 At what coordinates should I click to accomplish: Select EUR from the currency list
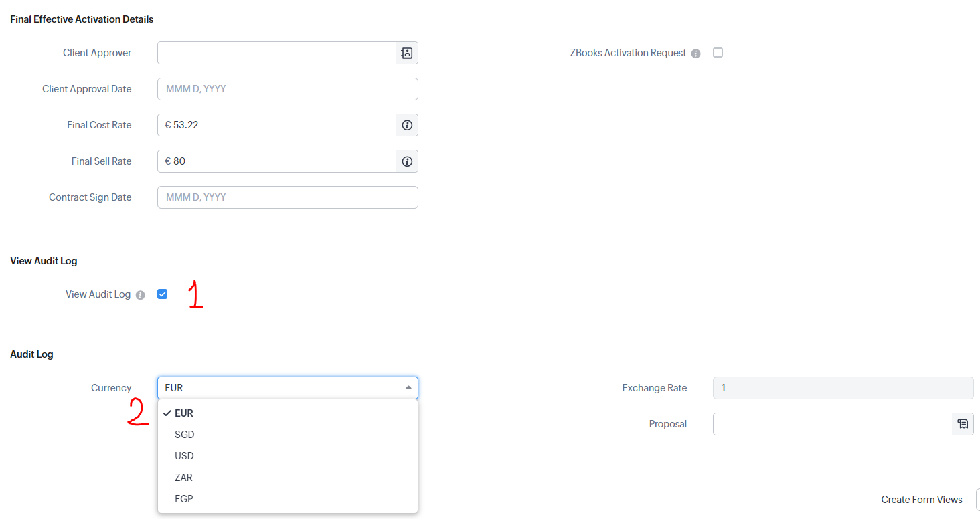[x=184, y=413]
